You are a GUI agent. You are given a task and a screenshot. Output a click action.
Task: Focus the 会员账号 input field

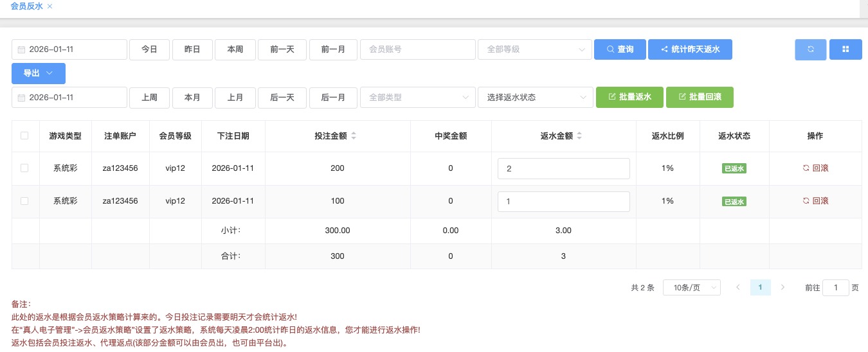(417, 49)
